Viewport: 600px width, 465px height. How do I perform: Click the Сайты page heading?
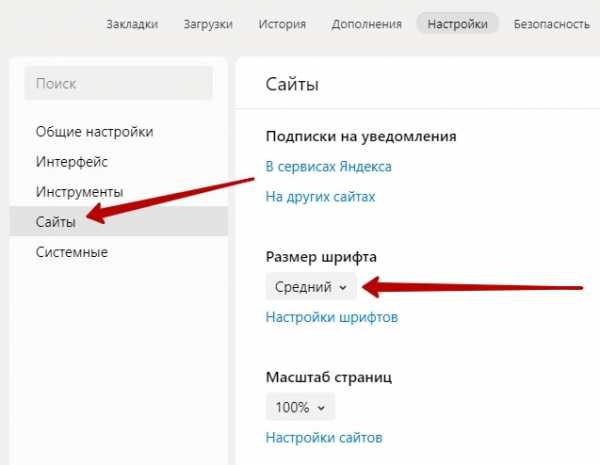[292, 84]
